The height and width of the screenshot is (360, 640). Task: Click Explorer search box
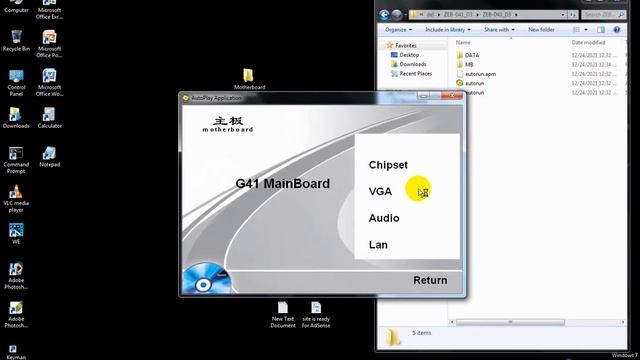pos(603,15)
